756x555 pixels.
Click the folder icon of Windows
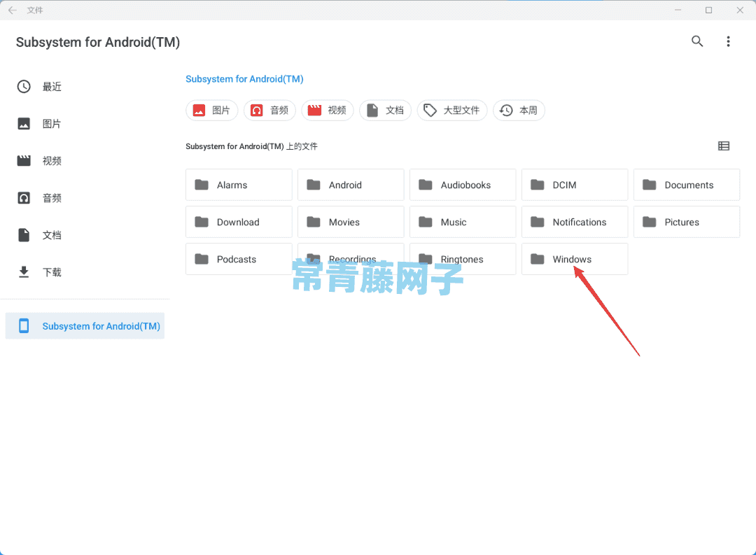coord(537,259)
